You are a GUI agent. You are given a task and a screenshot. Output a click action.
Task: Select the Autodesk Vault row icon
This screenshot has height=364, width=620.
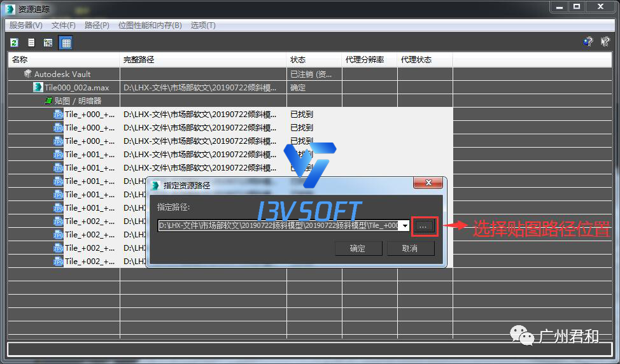coord(27,74)
